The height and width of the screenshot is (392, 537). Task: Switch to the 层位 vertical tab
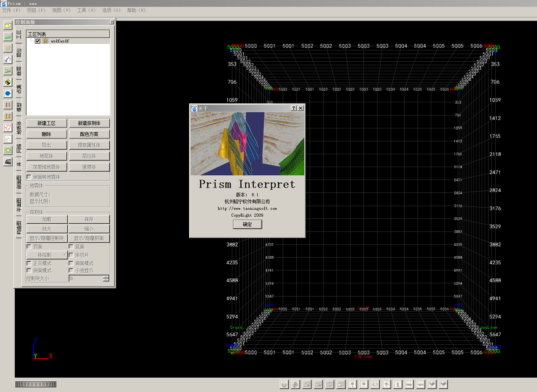[19, 53]
